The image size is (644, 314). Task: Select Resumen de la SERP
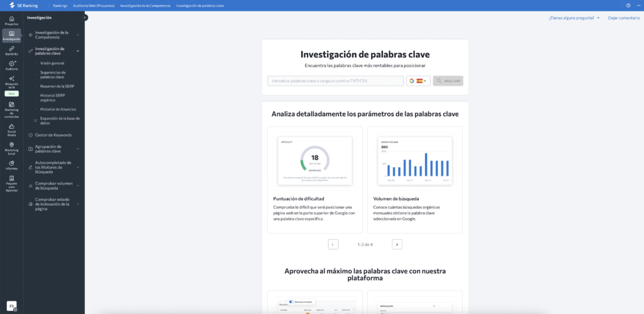click(57, 86)
